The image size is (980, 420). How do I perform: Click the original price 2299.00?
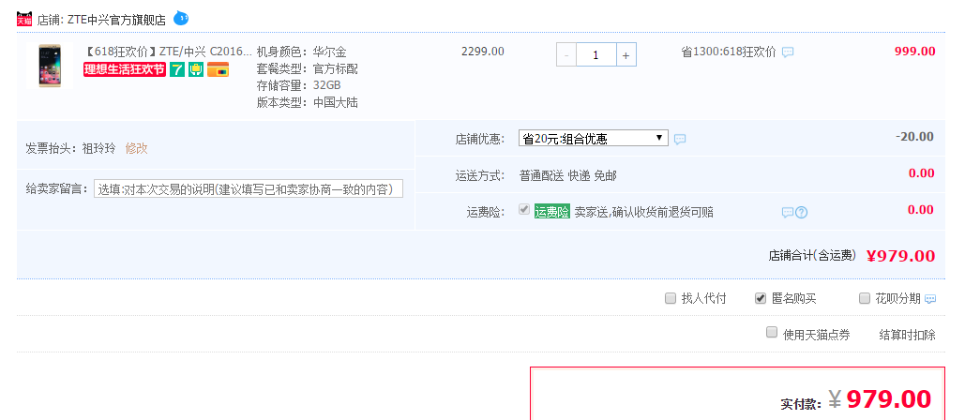tap(483, 52)
